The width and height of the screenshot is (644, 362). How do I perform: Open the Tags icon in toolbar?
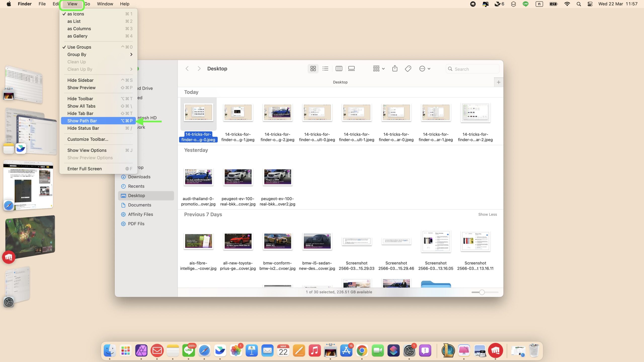(408, 69)
